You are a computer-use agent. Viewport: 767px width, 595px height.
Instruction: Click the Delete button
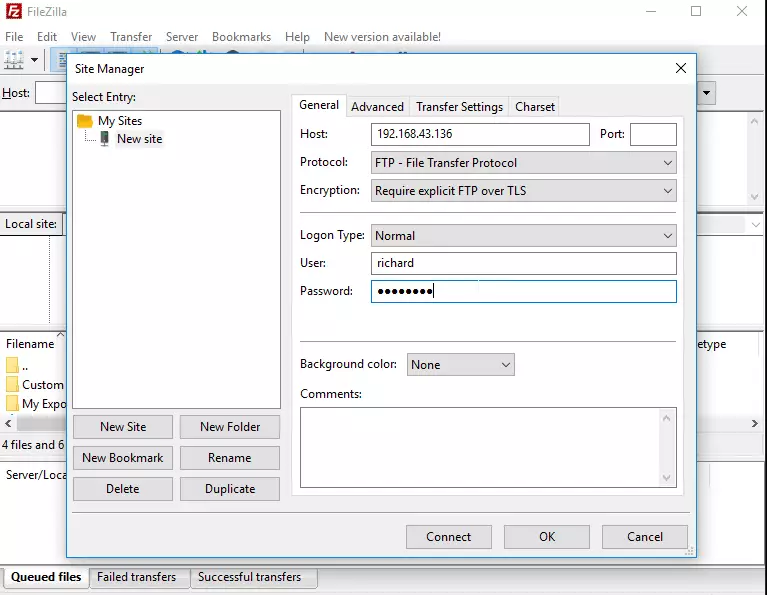click(123, 489)
